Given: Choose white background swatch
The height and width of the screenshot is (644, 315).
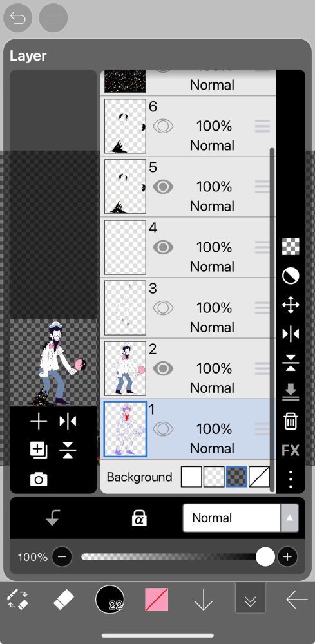Looking at the screenshot, I should pyautogui.click(x=191, y=477).
